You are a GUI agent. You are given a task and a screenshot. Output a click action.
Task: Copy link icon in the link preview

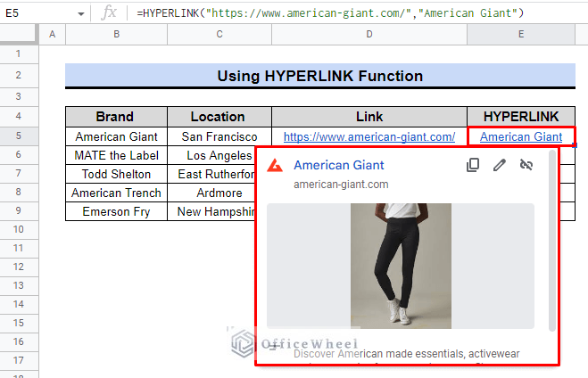coord(473,165)
